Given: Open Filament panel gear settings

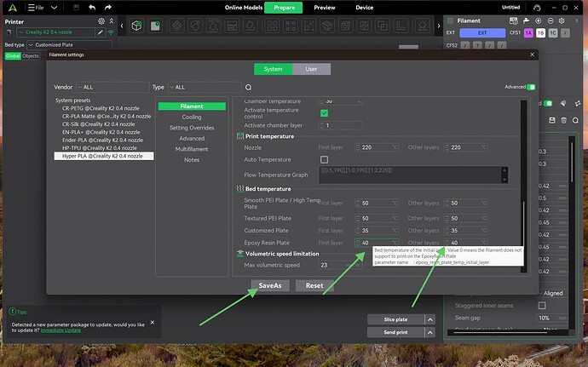Looking at the screenshot, I should [562, 21].
